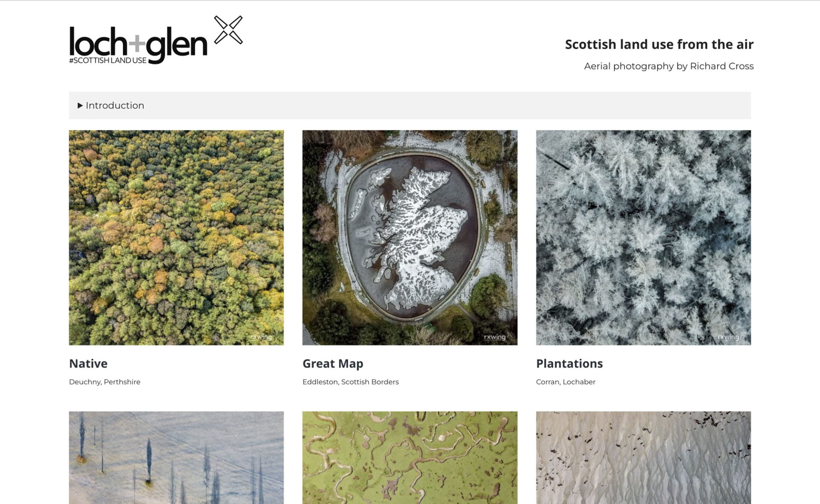820x504 pixels.
Task: Click the Great Map title link
Action: pyautogui.click(x=333, y=364)
